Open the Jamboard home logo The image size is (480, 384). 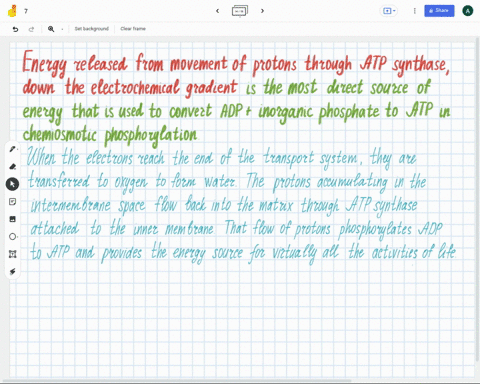[x=12, y=11]
